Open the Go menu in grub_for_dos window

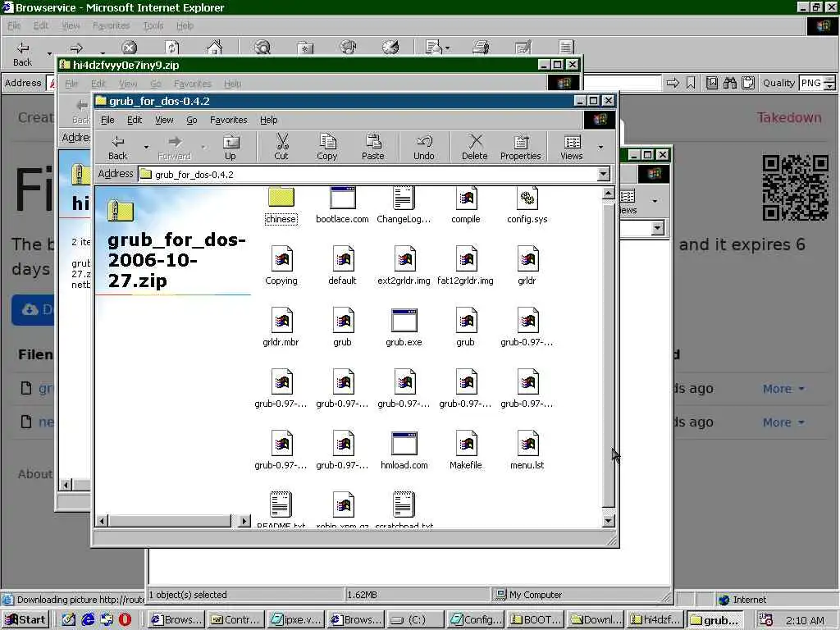click(192, 120)
